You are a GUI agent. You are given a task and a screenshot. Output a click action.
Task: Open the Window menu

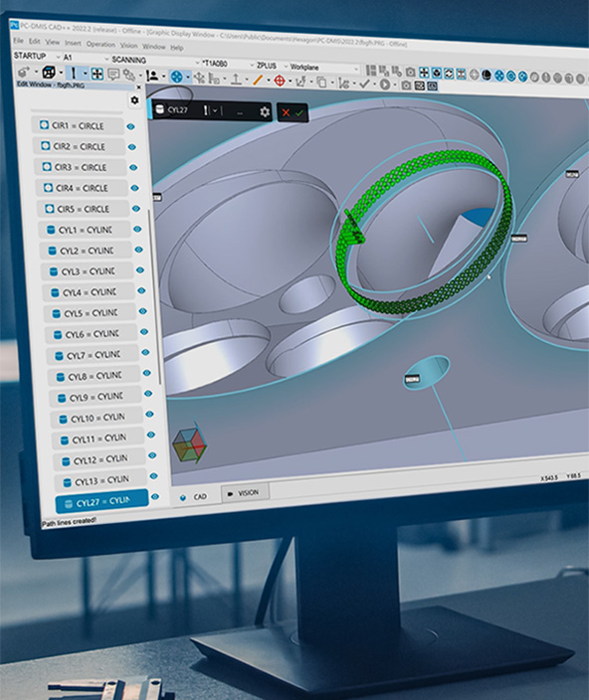[x=153, y=47]
